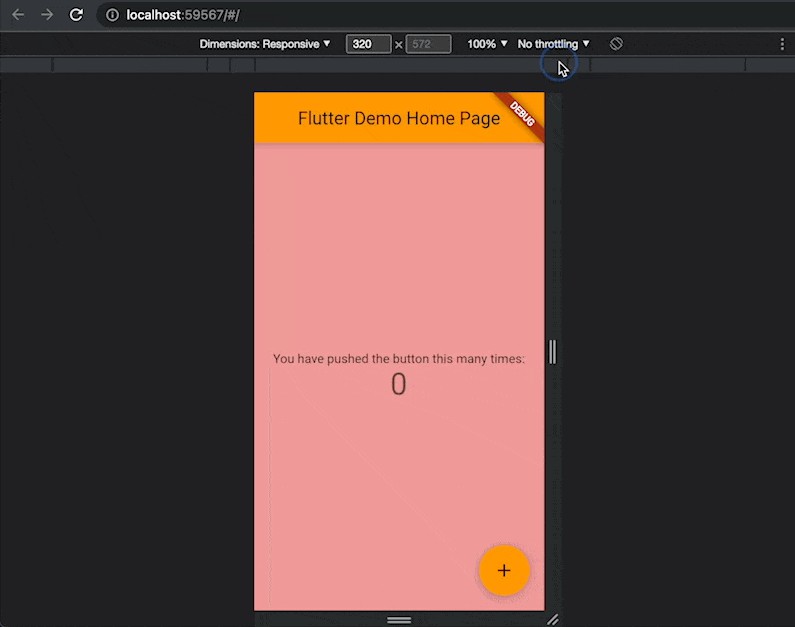Click the viewport width field showing 320

[x=367, y=44]
